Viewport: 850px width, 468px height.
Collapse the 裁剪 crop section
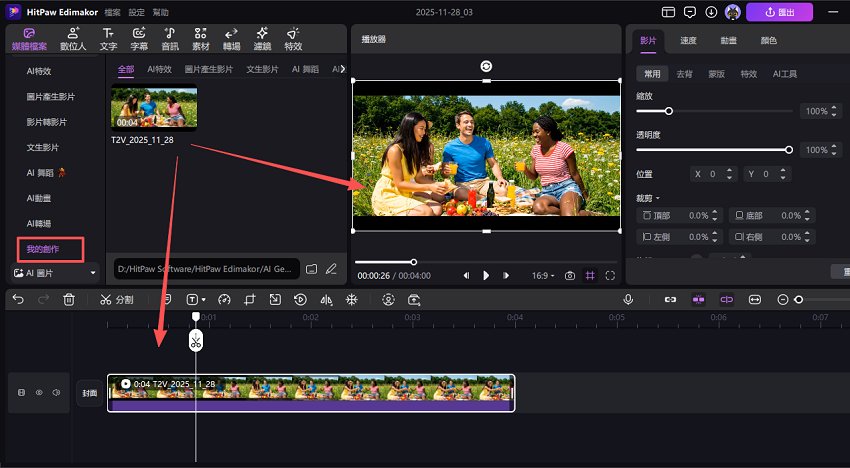(x=650, y=198)
